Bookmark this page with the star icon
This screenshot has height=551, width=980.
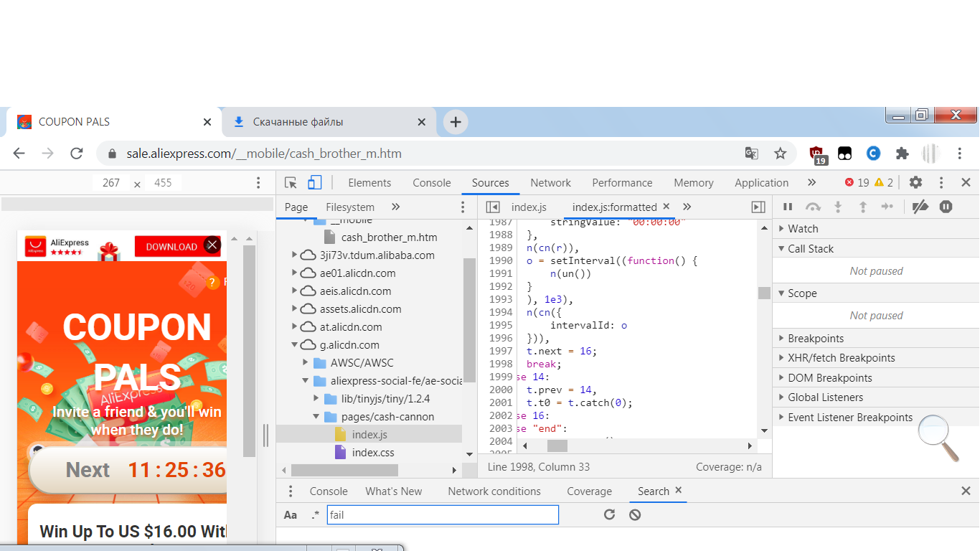tap(781, 153)
